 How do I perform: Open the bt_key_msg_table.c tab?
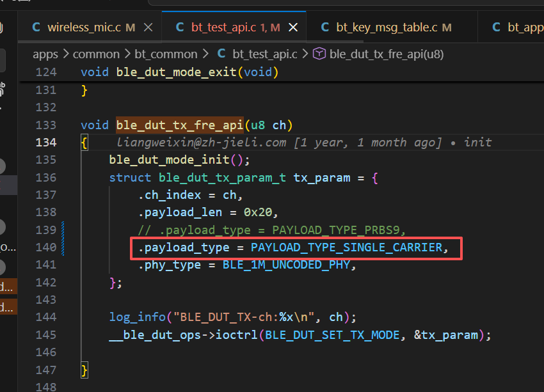pyautogui.click(x=392, y=27)
